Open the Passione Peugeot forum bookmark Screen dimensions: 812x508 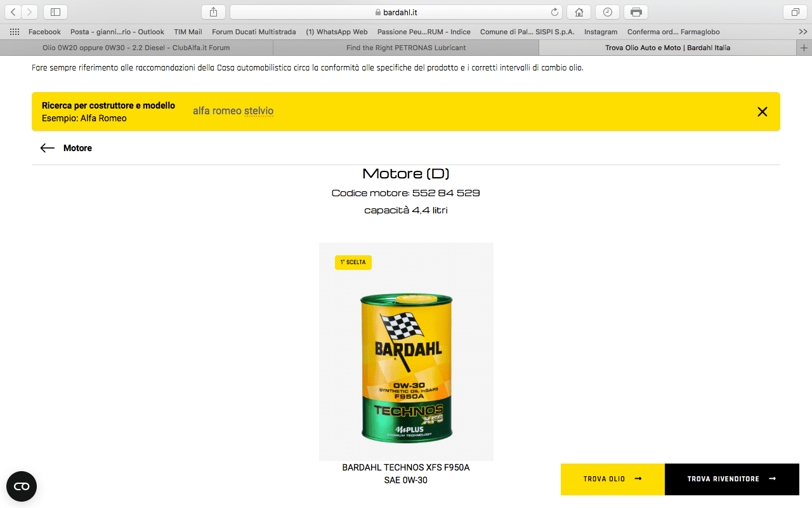tap(424, 32)
